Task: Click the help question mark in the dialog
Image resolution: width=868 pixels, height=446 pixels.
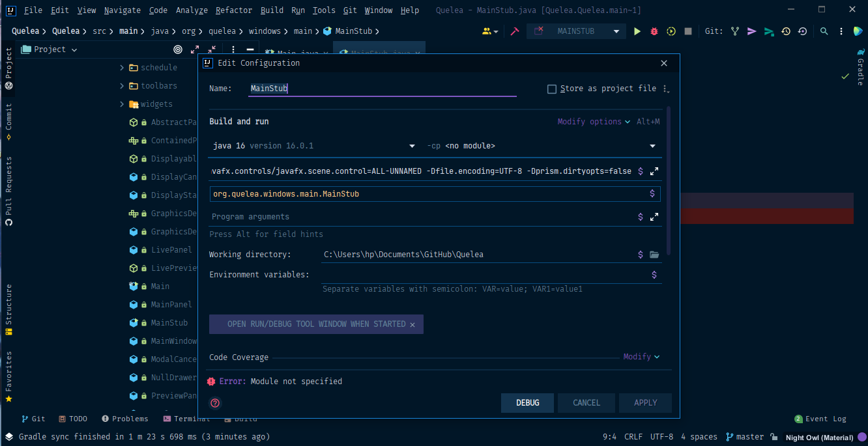Action: [x=215, y=403]
